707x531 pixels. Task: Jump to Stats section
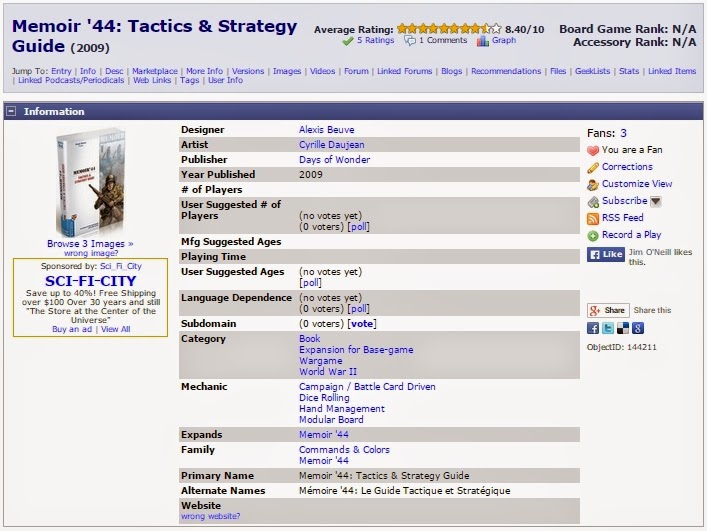(629, 71)
